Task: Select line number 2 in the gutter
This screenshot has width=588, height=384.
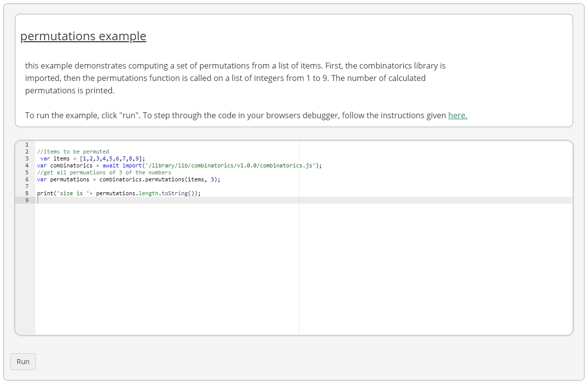Action: coord(26,152)
